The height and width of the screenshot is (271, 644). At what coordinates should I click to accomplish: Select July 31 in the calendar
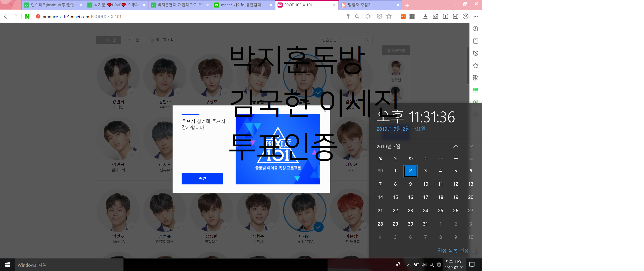pyautogui.click(x=425, y=224)
